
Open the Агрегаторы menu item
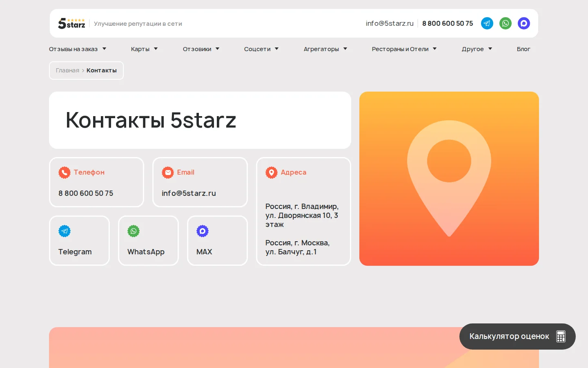321,49
